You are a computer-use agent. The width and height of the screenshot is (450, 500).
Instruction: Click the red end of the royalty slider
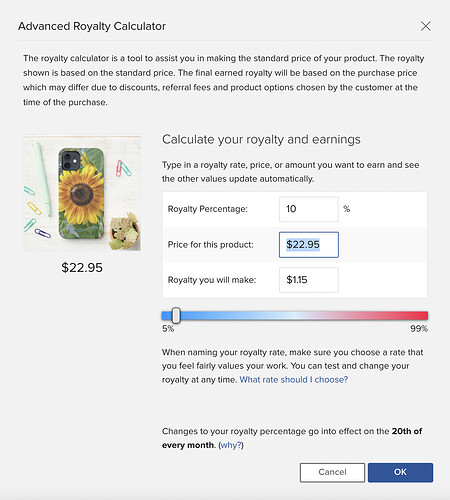[422, 315]
